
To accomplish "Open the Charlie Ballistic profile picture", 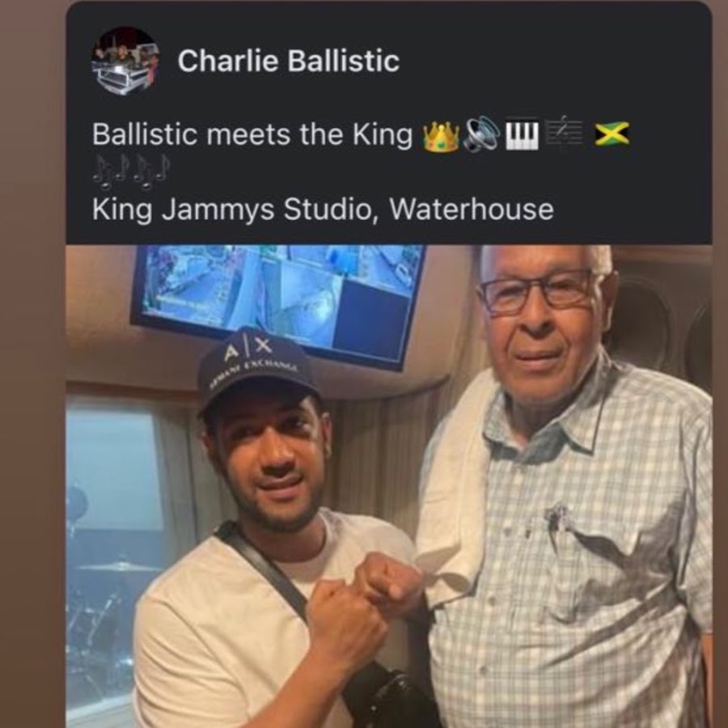I will (x=126, y=61).
